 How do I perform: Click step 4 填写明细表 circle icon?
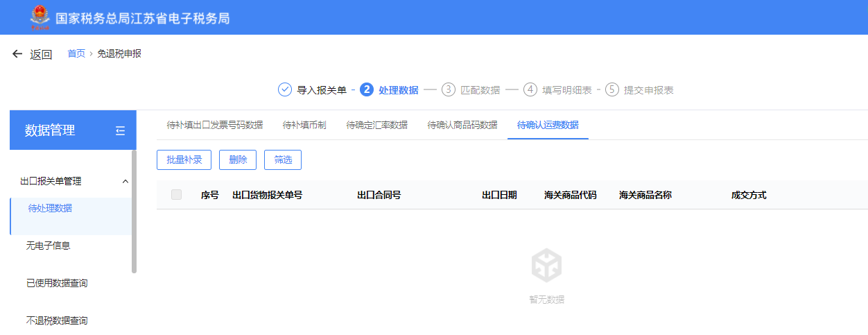click(x=530, y=89)
